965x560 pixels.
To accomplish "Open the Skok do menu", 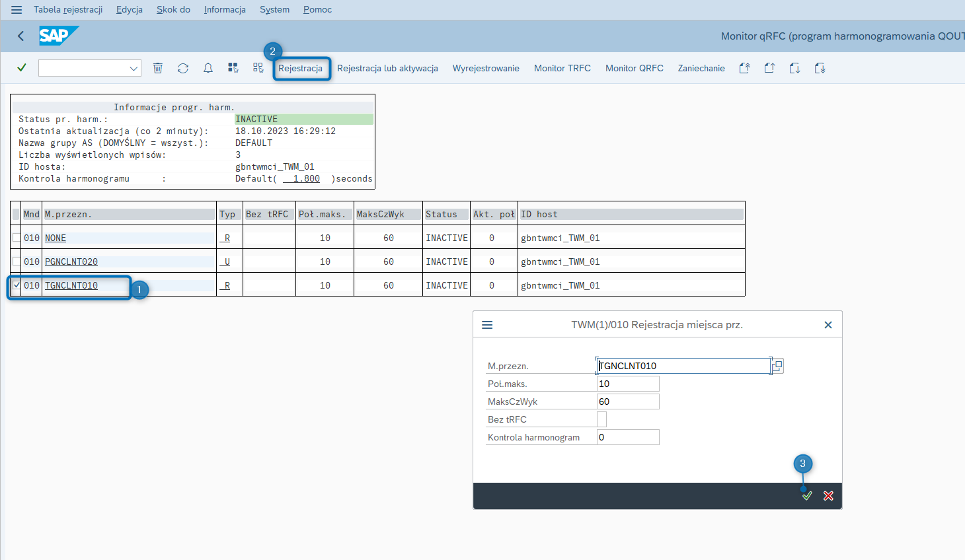I will [173, 10].
